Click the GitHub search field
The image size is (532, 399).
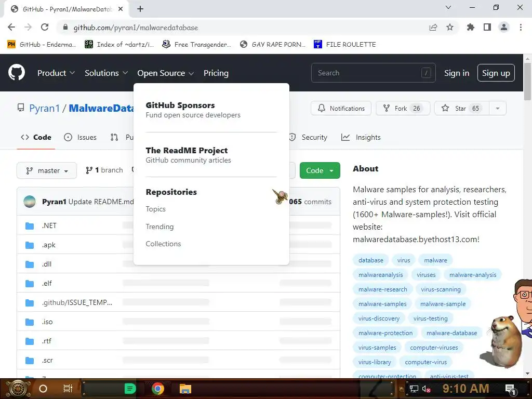pos(373,73)
